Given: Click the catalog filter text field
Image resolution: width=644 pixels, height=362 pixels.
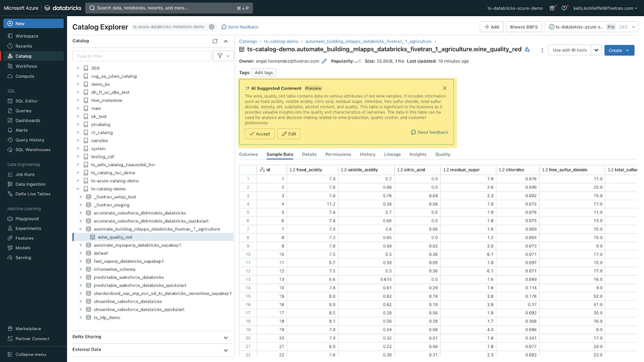Looking at the screenshot, I should pos(142,56).
